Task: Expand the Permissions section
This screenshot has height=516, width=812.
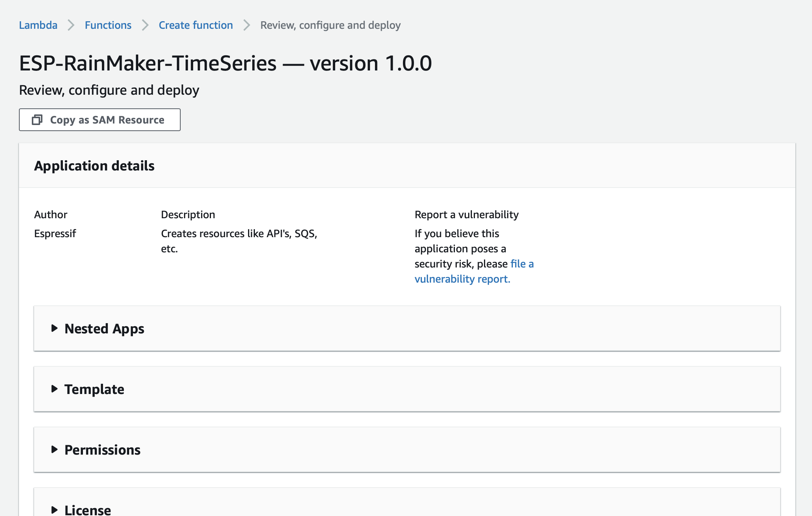Action: click(407, 450)
